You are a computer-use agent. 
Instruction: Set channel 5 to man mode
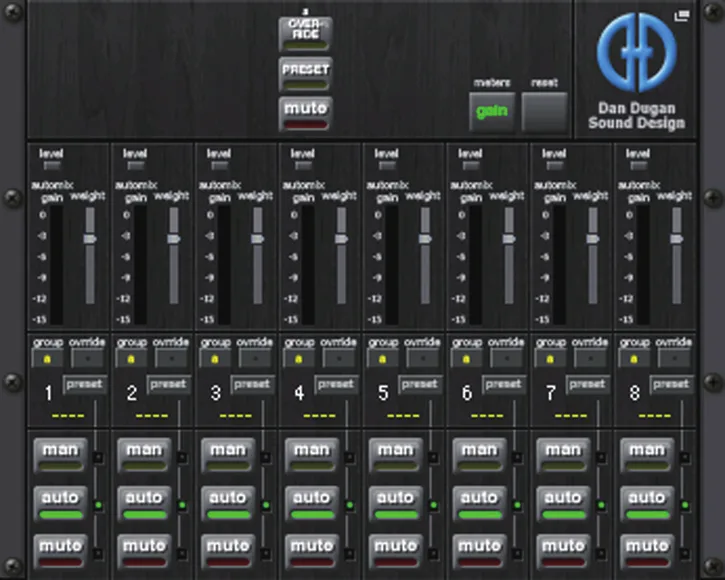[396, 455]
